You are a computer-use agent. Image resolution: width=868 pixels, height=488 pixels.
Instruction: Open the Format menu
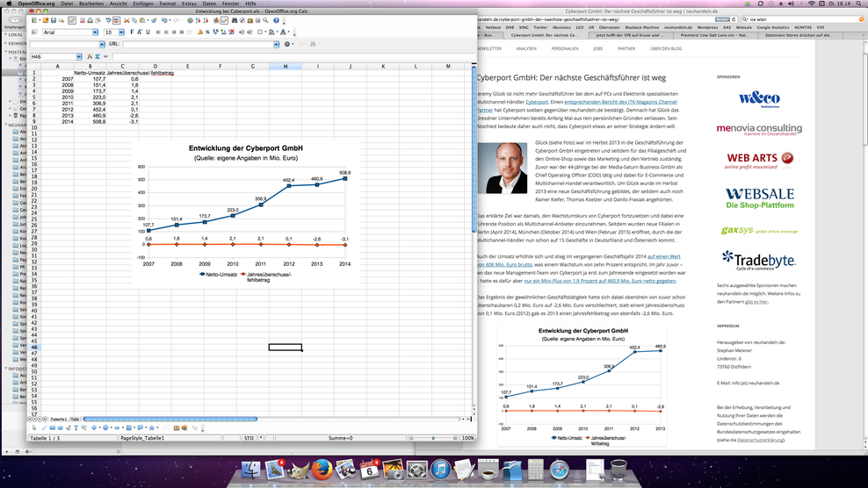tap(167, 4)
